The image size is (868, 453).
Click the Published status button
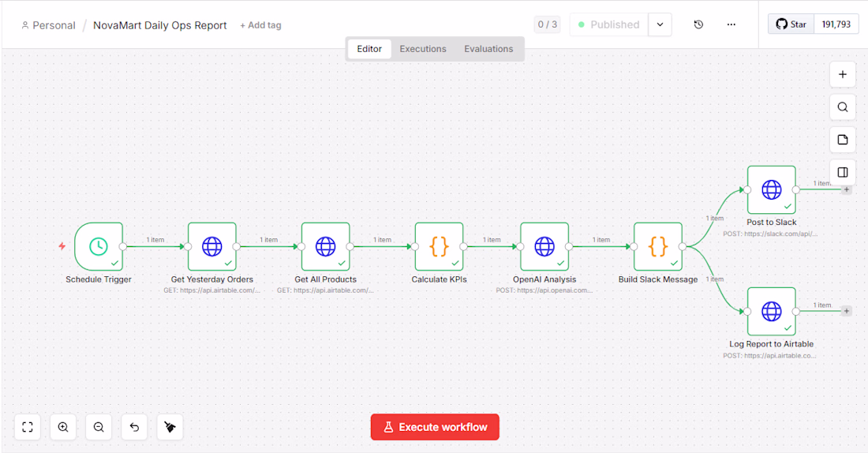click(609, 24)
